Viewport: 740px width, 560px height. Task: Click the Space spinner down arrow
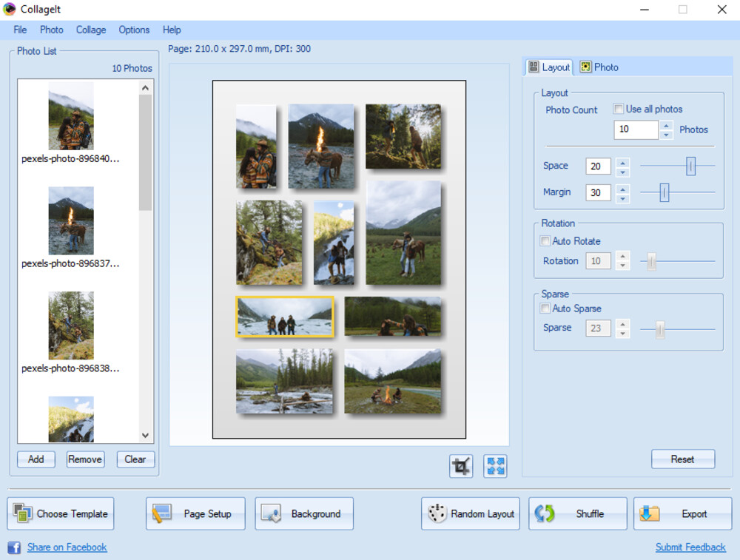pyautogui.click(x=623, y=171)
